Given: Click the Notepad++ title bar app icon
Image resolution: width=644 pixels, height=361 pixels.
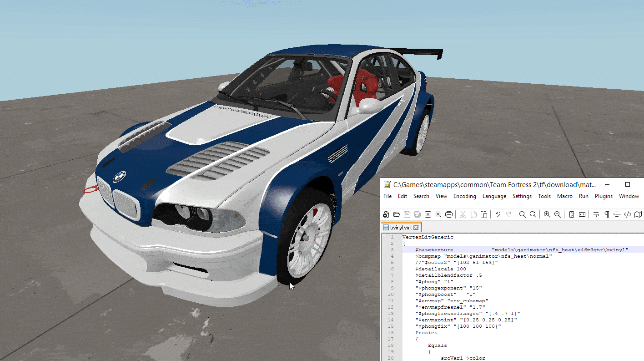Looking at the screenshot, I should [x=387, y=184].
